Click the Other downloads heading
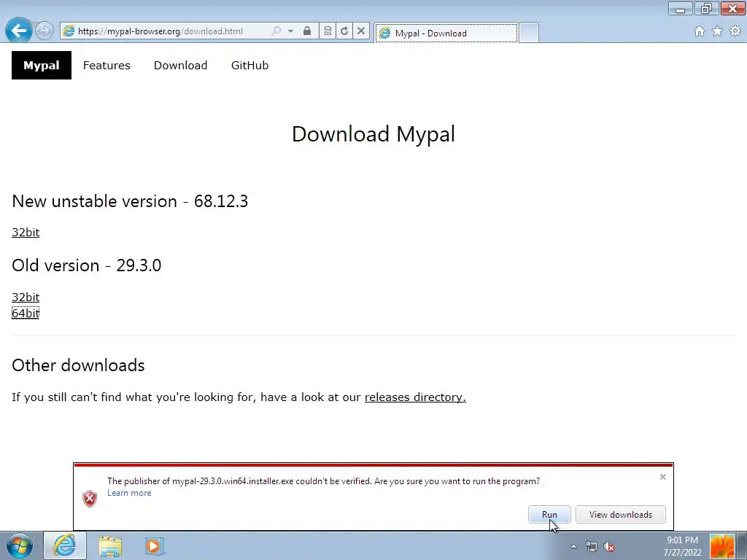The image size is (747, 560). (x=78, y=365)
